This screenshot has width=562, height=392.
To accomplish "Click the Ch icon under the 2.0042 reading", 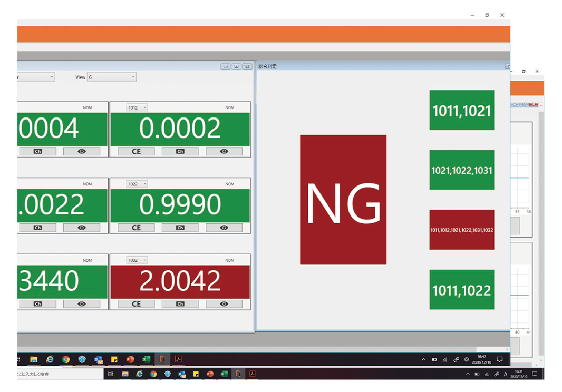I will pos(180,304).
